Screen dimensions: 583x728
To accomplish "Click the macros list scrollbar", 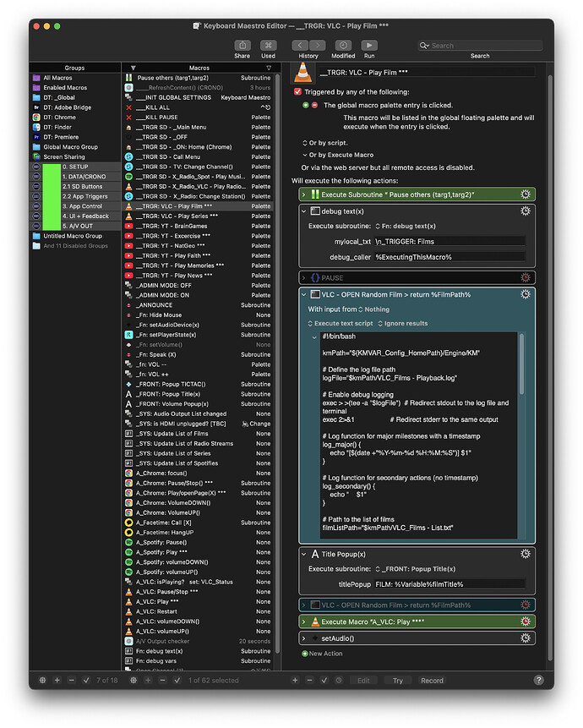I will 277,362.
